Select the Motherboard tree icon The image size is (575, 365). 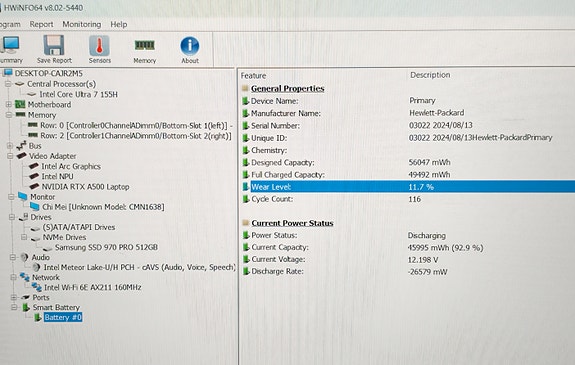click(19, 105)
